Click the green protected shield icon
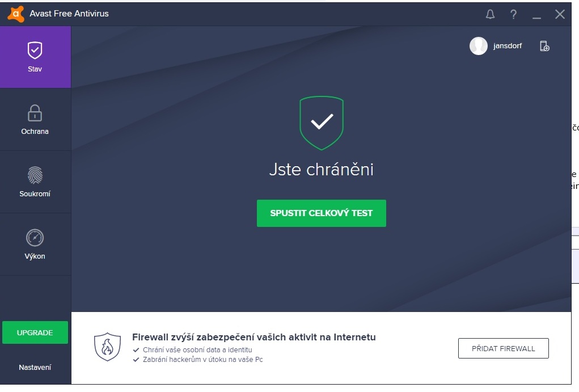Image resolution: width=579 pixels, height=392 pixels. tap(322, 123)
